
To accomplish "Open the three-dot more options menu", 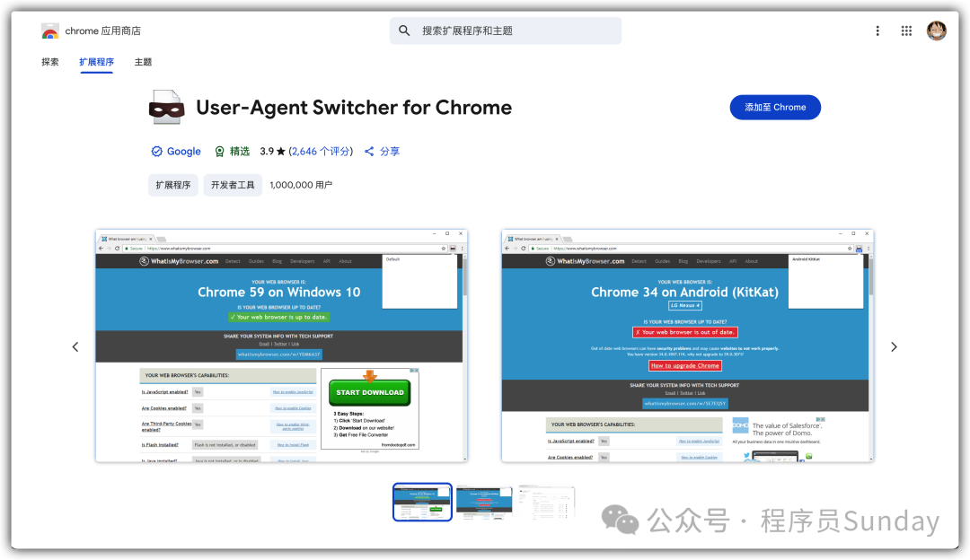I will (877, 31).
